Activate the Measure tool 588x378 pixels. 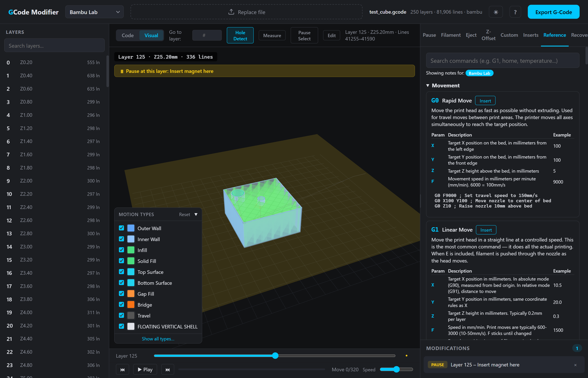click(x=272, y=35)
